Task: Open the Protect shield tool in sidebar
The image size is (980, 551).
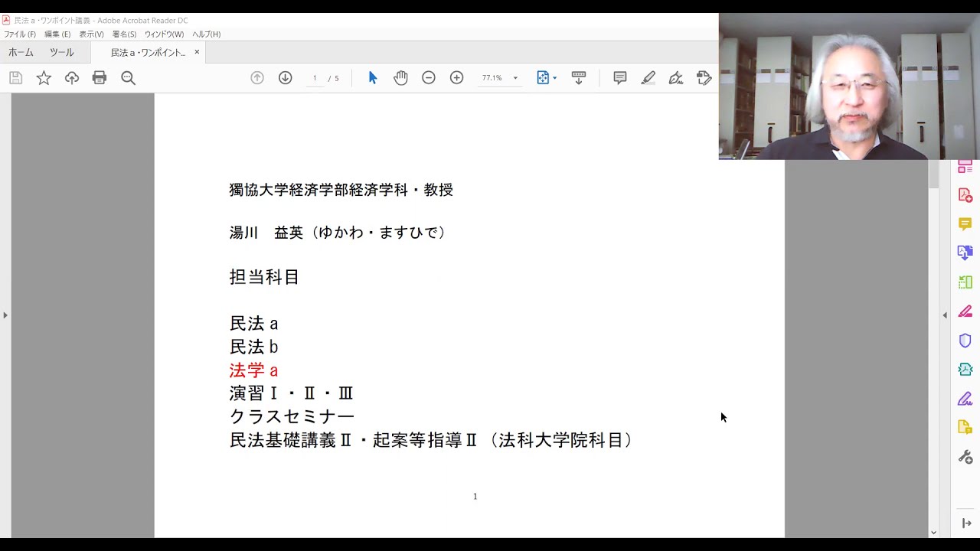Action: pos(965,341)
